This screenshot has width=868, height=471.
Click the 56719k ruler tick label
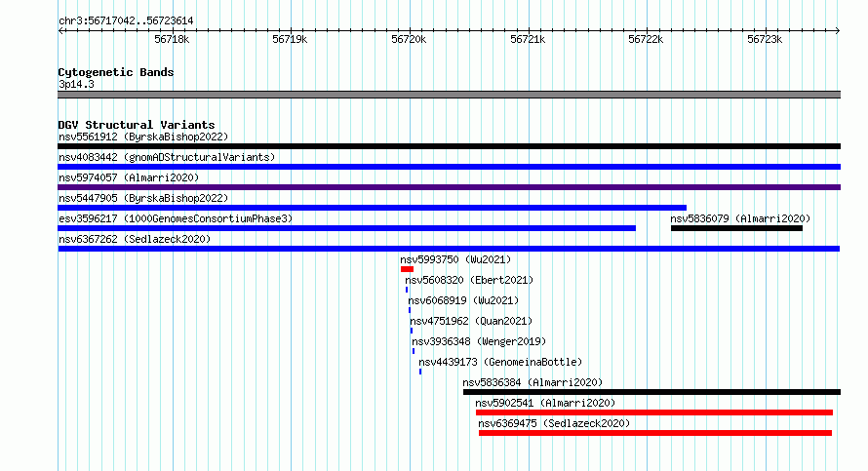coord(290,39)
